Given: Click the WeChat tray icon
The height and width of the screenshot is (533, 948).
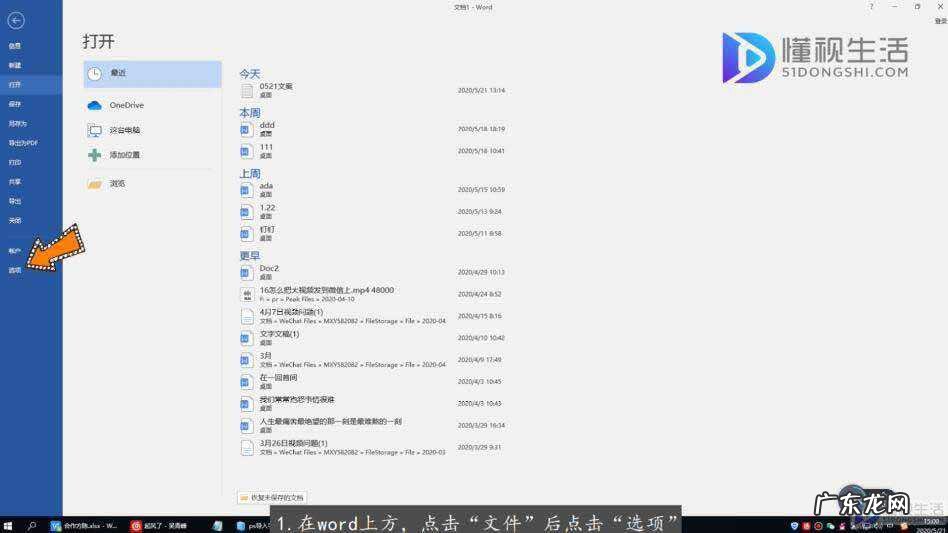Looking at the screenshot, I should coord(830,526).
